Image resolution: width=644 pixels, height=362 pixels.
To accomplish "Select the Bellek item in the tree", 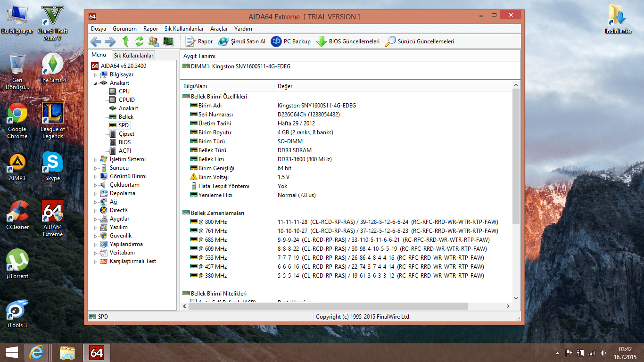I will click(126, 117).
